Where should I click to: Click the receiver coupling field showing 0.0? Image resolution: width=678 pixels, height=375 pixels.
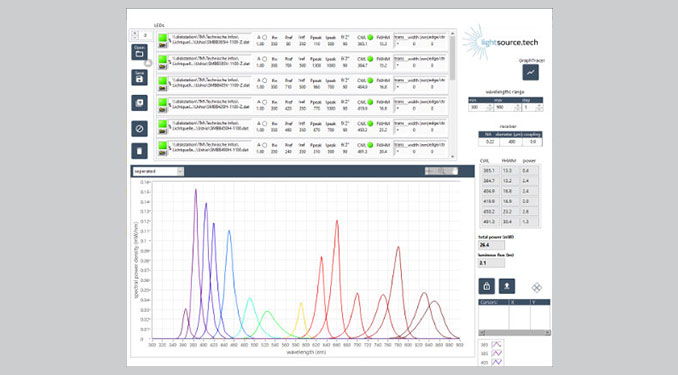533,141
